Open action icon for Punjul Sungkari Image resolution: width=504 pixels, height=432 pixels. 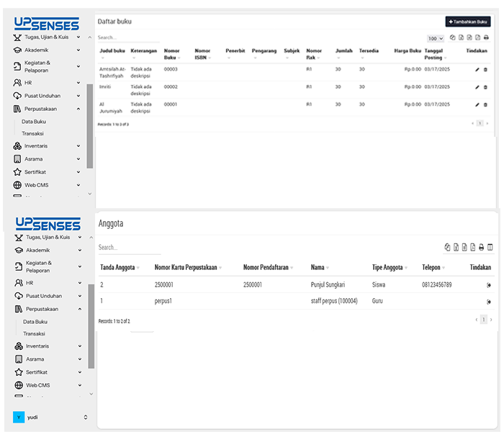click(x=489, y=285)
